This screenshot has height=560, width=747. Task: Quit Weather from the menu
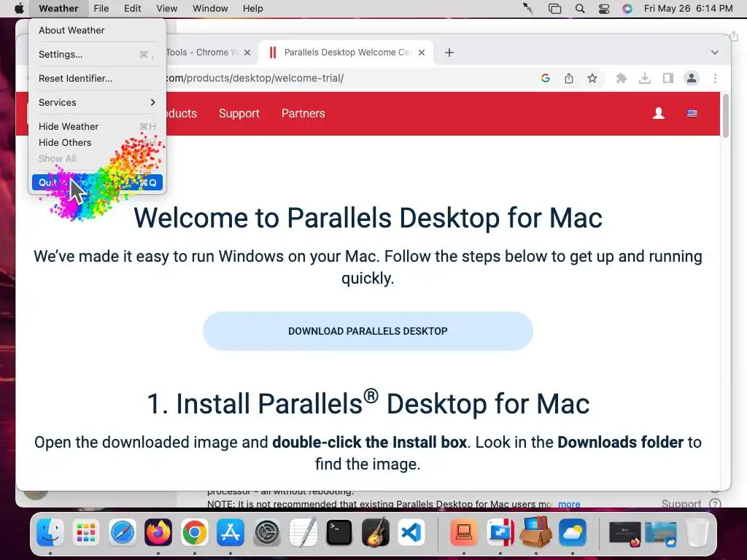tap(97, 182)
